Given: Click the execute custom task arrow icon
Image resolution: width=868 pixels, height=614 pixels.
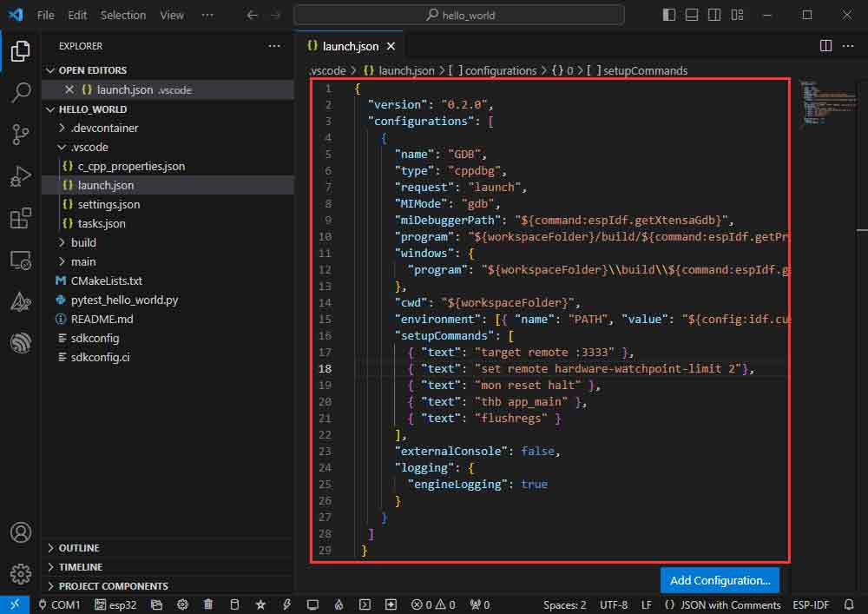Looking at the screenshot, I should click(391, 604).
